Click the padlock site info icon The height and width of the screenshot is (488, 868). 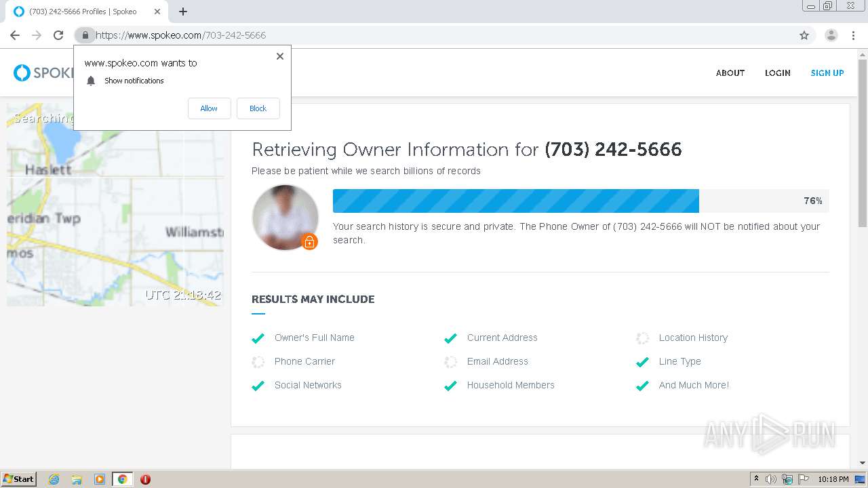pyautogui.click(x=85, y=35)
